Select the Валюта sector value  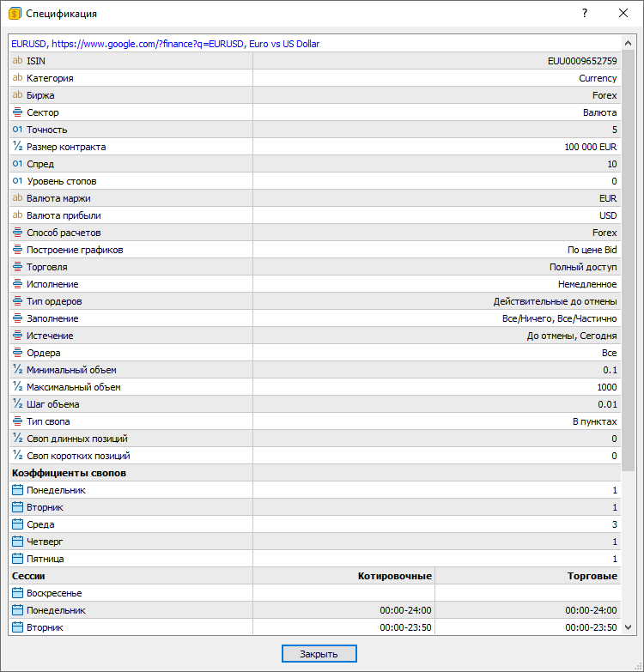600,112
